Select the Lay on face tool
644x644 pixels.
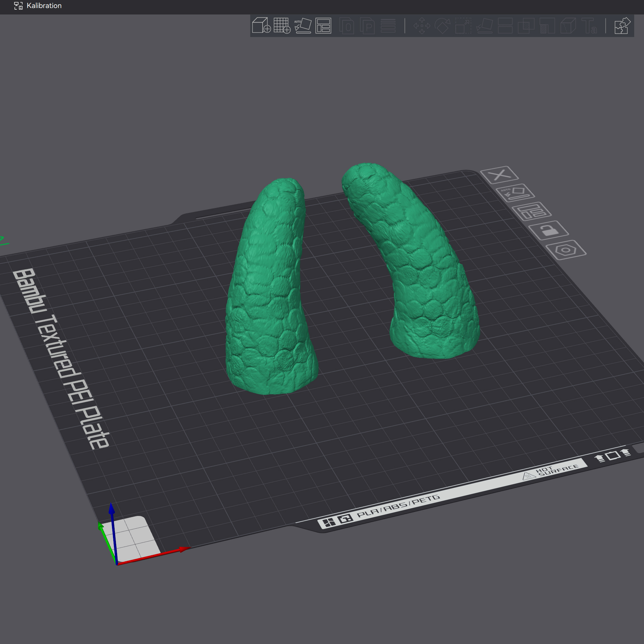pos(484,25)
